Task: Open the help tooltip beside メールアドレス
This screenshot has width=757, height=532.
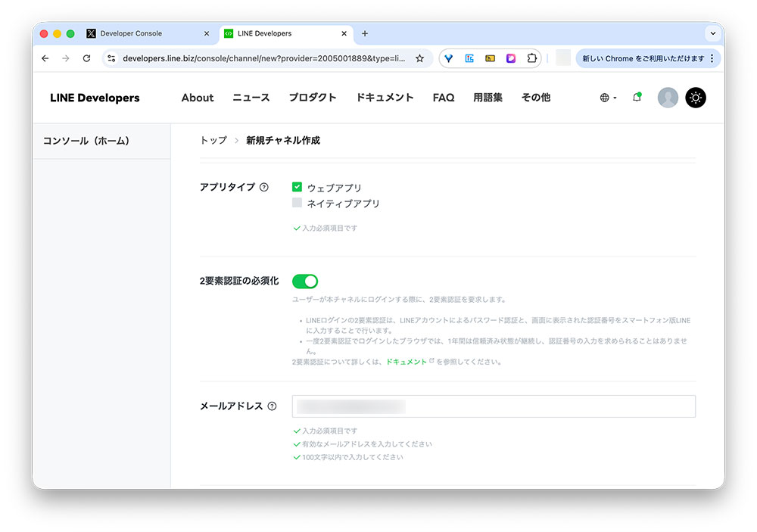Action: pos(273,406)
